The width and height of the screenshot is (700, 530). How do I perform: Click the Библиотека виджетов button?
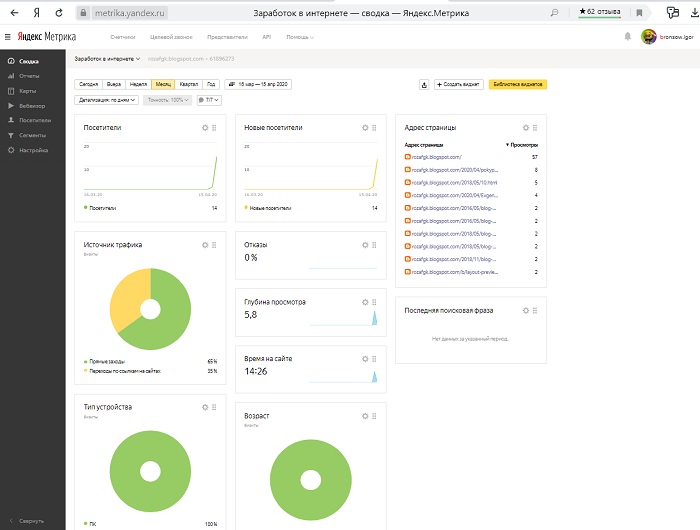point(518,84)
